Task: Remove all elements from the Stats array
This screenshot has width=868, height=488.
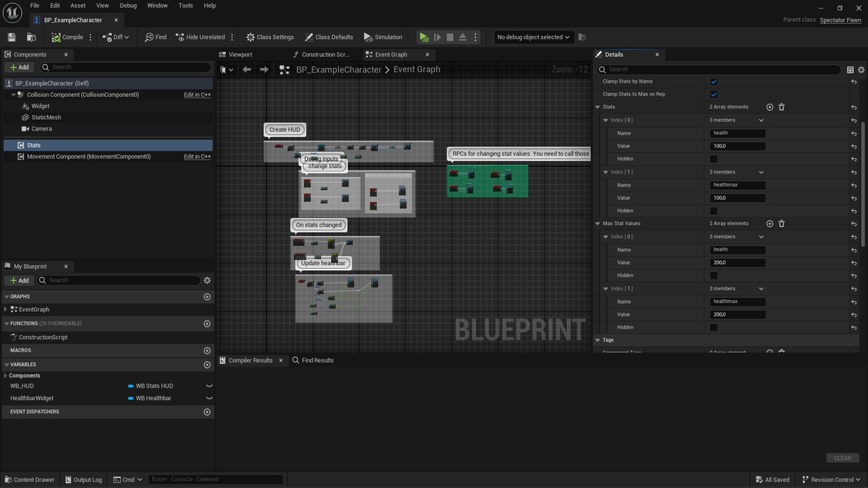Action: coord(781,107)
